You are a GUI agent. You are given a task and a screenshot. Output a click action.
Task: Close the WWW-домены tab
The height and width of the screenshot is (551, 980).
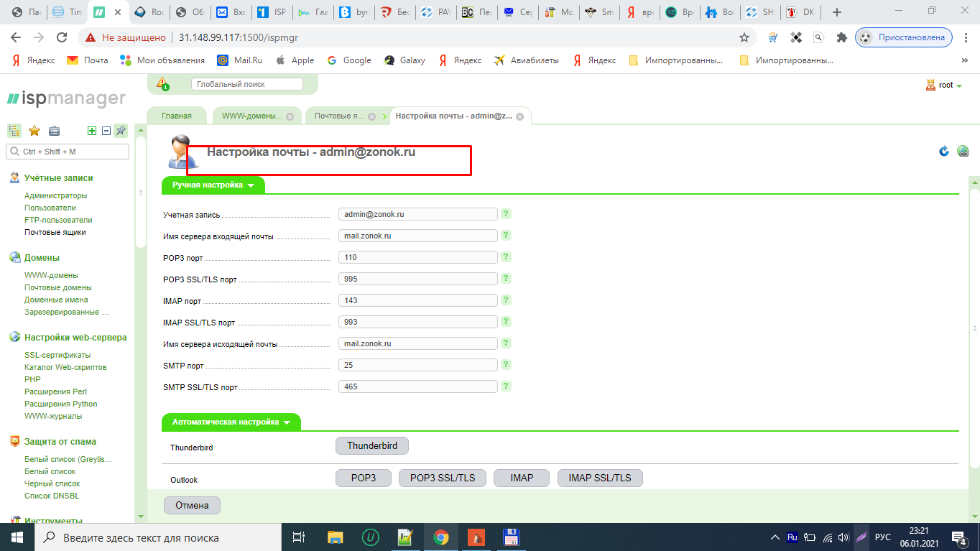point(290,116)
